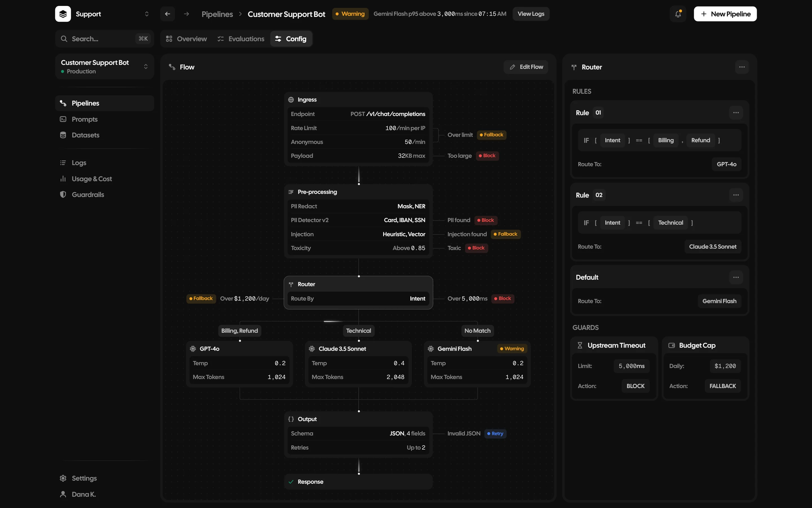The image size is (812, 508).
Task: Click the Pipelines breadcrumb link
Action: [217, 14]
